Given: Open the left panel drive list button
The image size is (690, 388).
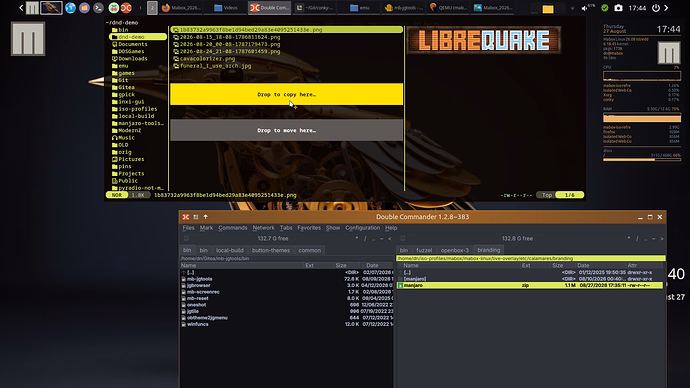Looking at the screenshot, I should 186,238.
